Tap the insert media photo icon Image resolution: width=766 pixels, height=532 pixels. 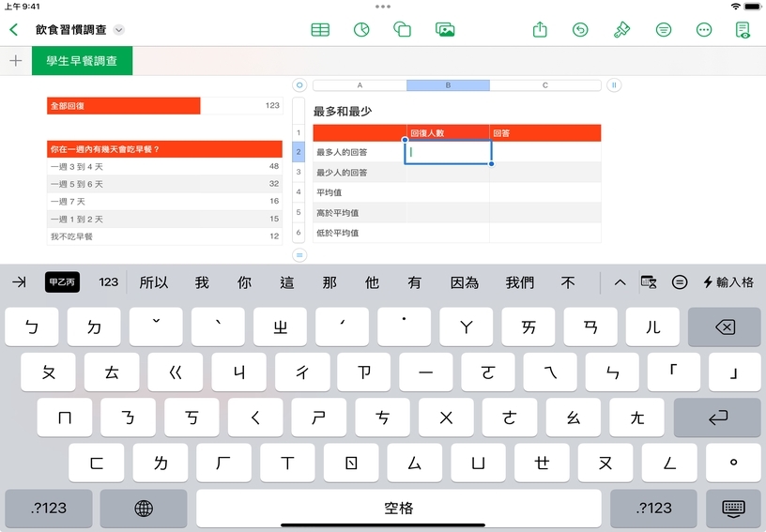tap(445, 29)
